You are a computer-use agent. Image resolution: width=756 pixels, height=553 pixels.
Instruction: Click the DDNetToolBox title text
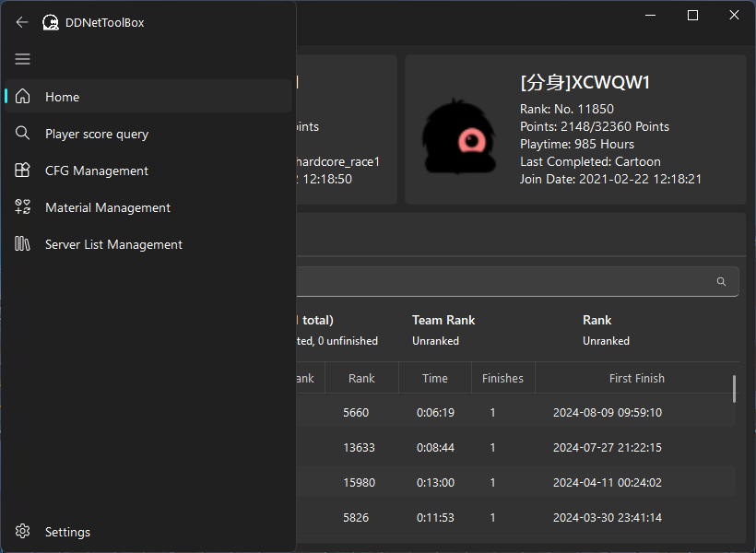(x=104, y=23)
